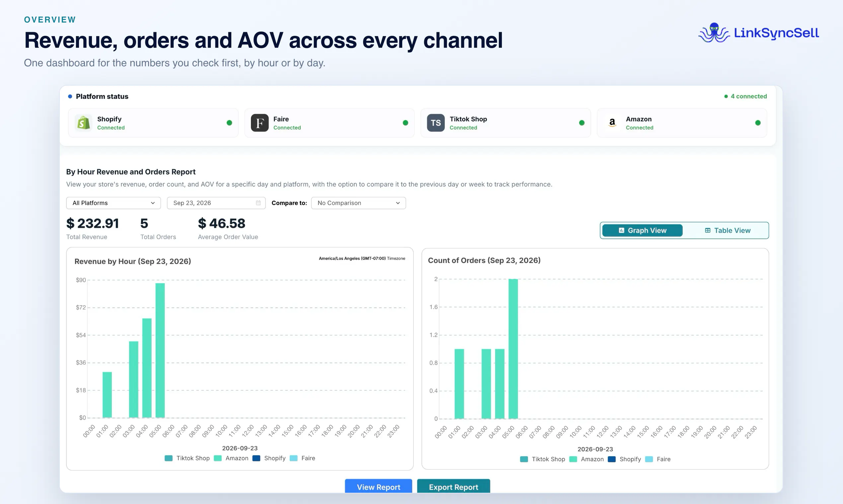Click the Amazon platform card
This screenshot has width=843, height=504.
682,123
